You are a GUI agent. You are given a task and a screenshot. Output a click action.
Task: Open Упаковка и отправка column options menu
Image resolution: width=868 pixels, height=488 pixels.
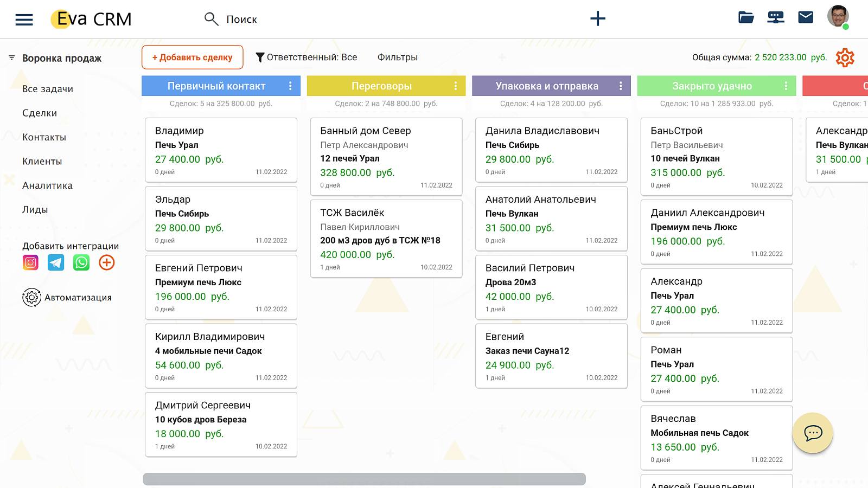point(621,86)
